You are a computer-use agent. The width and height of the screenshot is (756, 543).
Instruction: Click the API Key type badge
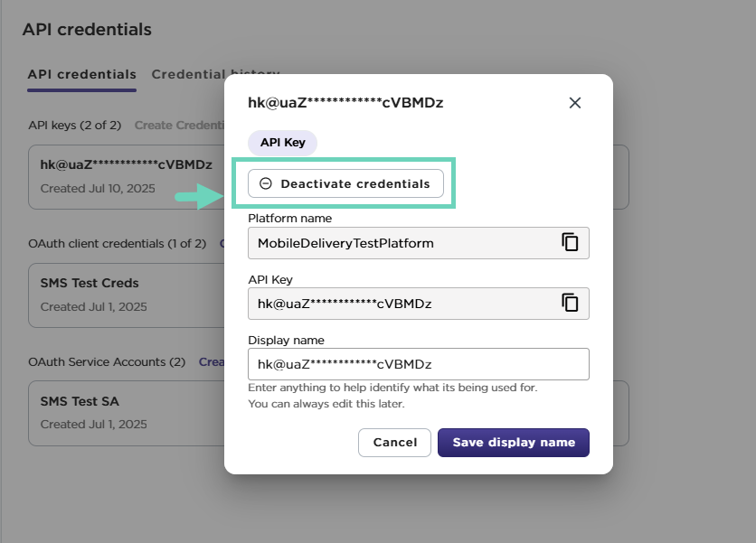282,143
